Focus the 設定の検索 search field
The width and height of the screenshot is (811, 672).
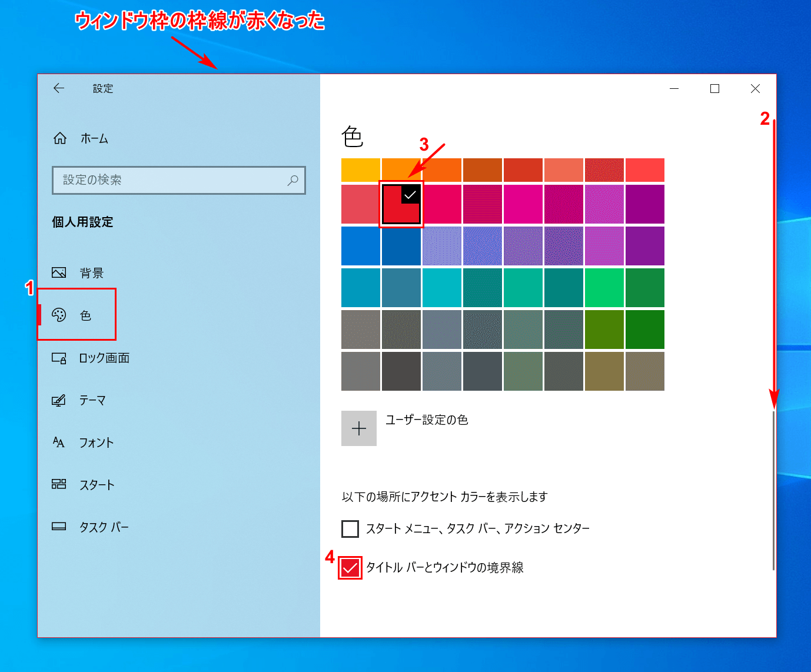pos(171,180)
